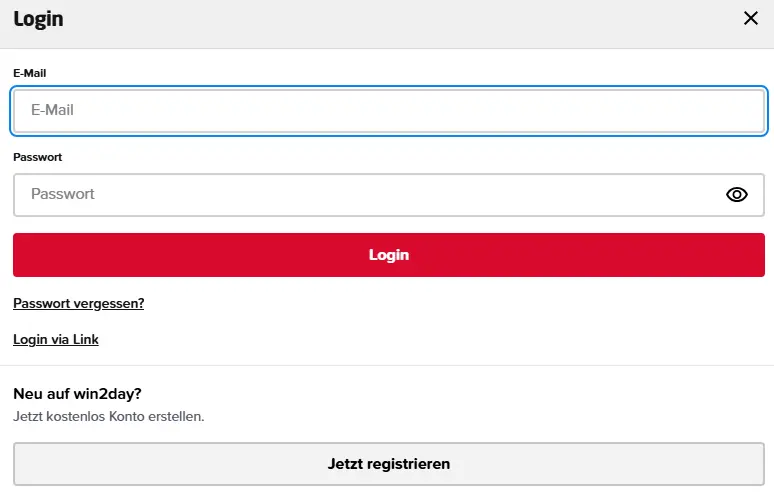774x499 pixels.
Task: Click the "Login" dialog title text
Action: [x=39, y=19]
